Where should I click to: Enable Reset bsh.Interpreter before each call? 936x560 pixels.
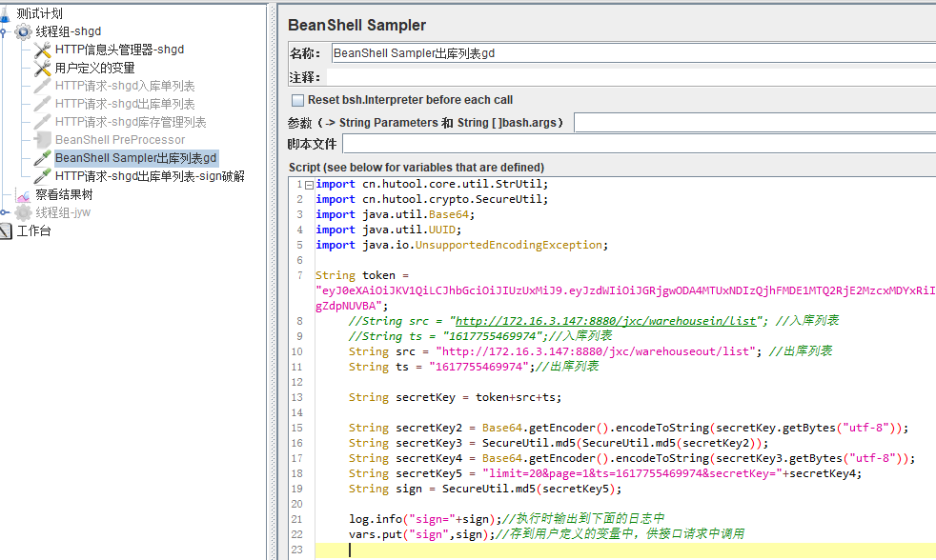point(297,100)
